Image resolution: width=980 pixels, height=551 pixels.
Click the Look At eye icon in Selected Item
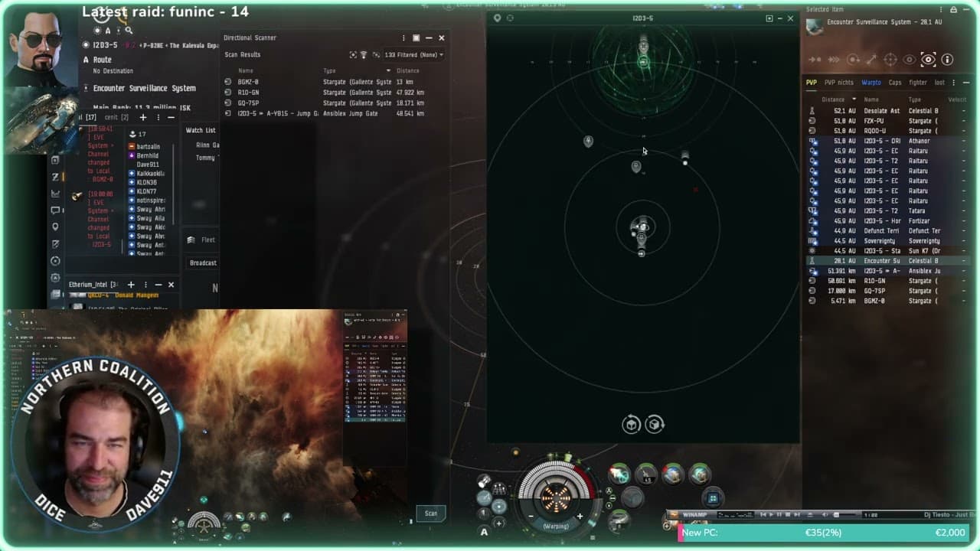pos(910,59)
